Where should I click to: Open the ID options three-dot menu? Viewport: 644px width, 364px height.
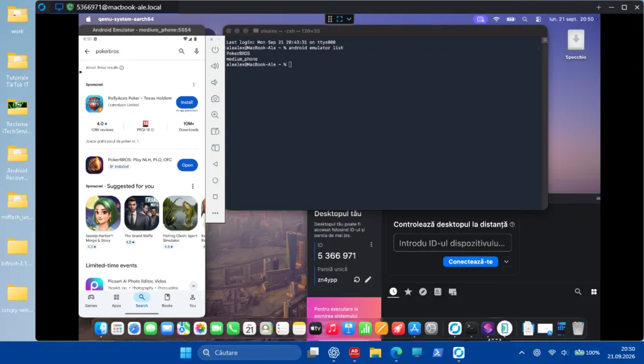pyautogui.click(x=371, y=245)
